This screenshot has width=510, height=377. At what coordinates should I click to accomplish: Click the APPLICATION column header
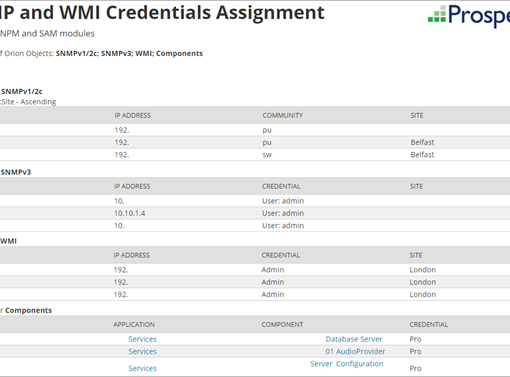pyautogui.click(x=134, y=325)
